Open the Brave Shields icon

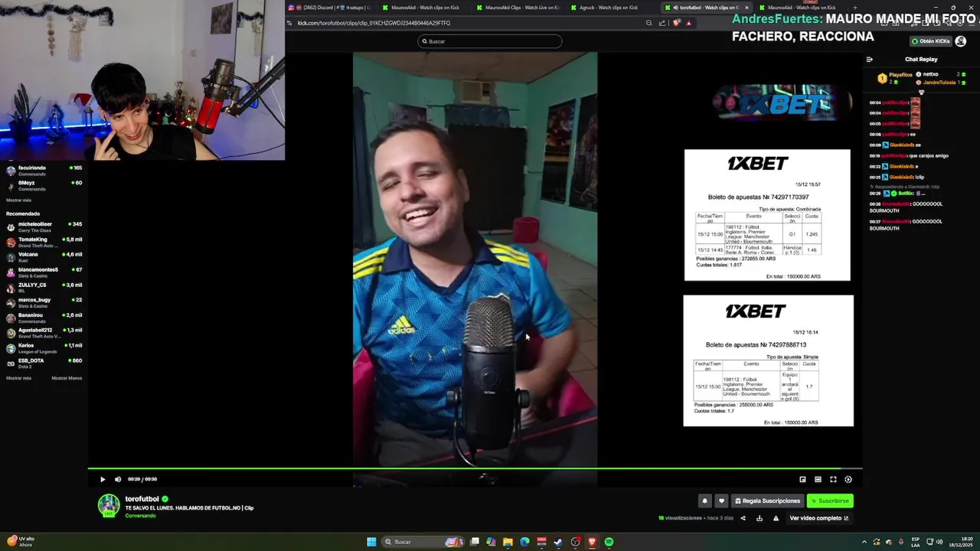point(676,23)
